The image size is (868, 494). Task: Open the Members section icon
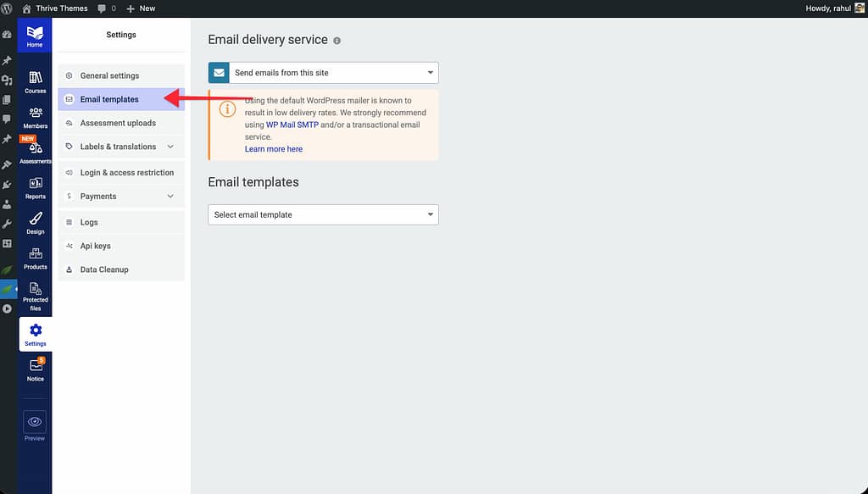coord(35,116)
